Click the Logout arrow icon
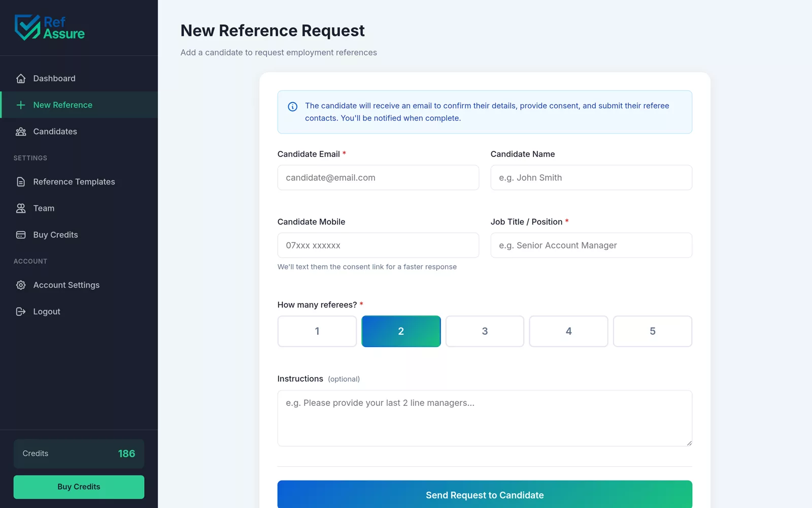812x508 pixels. coord(21,311)
